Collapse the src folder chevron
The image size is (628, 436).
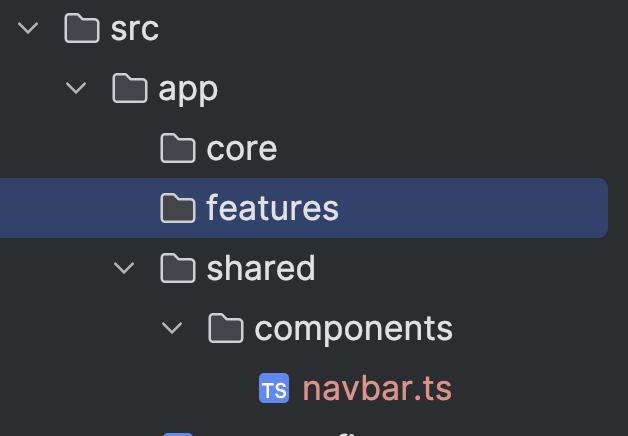click(28, 29)
